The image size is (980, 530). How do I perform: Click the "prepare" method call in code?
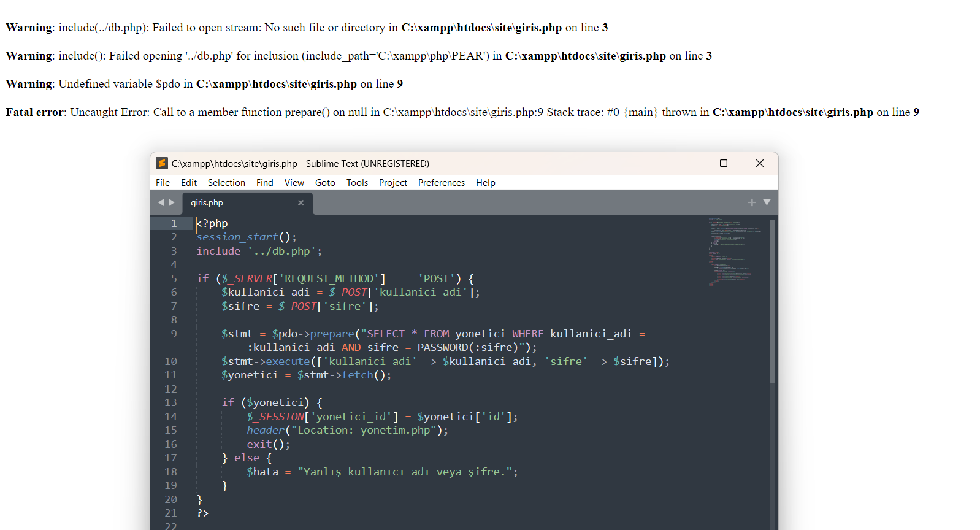[x=332, y=334]
